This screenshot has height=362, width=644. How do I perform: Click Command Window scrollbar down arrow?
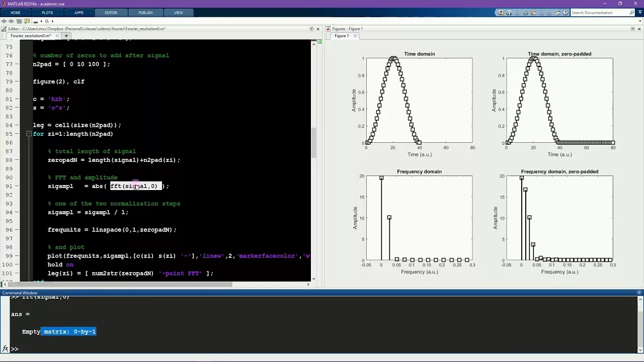click(640, 350)
